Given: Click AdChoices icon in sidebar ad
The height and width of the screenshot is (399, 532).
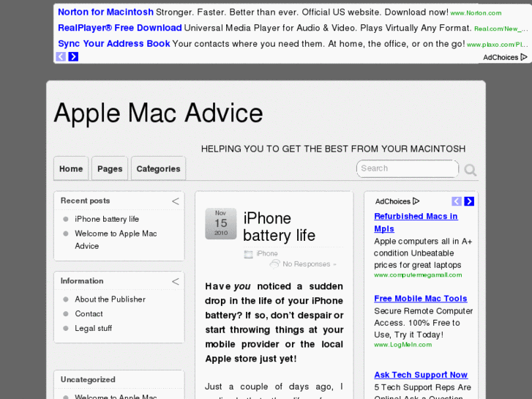Looking at the screenshot, I should [x=416, y=201].
